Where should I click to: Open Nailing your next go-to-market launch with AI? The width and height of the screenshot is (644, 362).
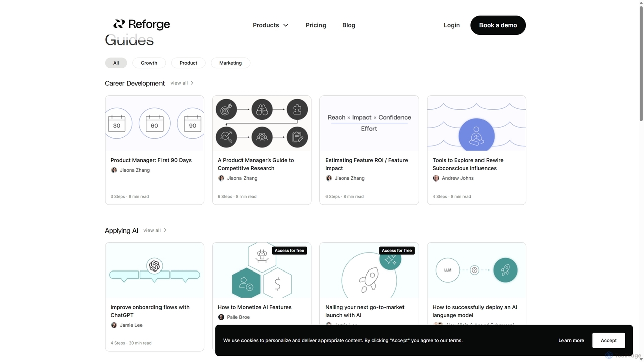tap(365, 311)
